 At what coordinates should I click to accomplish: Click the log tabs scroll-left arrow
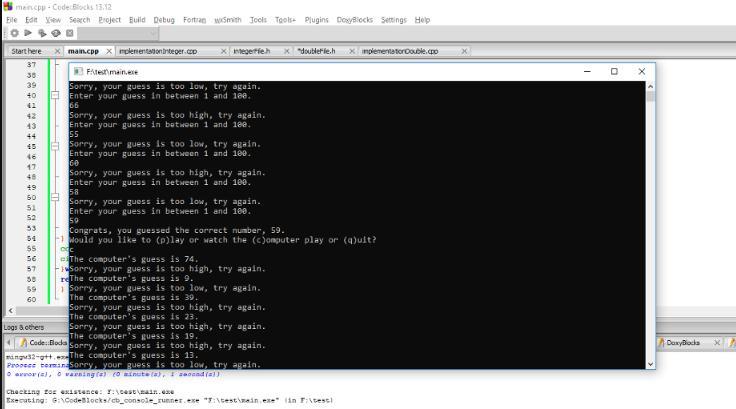pos(9,343)
